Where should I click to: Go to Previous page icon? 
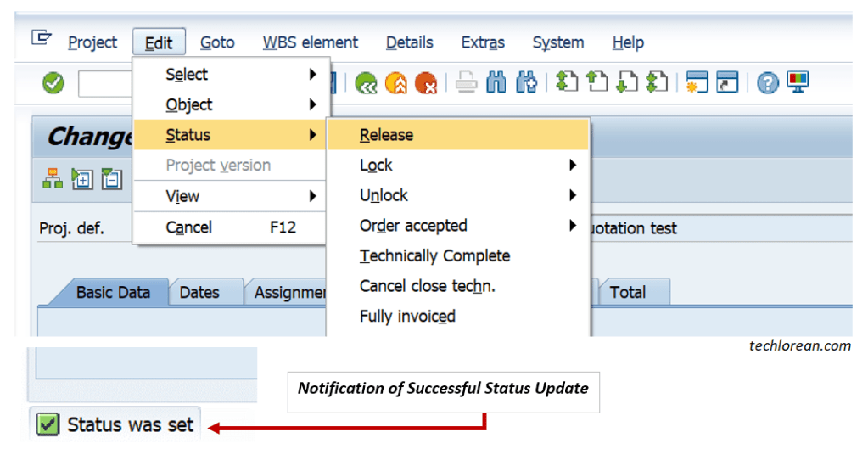(596, 82)
